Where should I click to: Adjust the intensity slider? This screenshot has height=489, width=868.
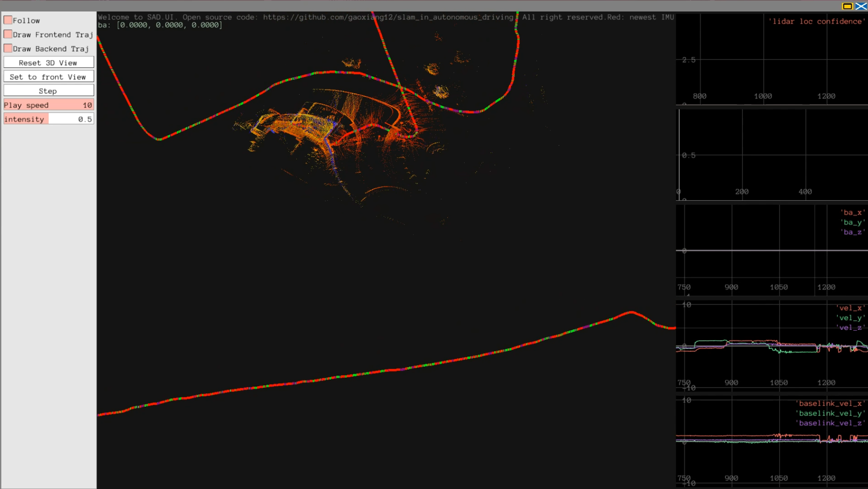[48, 119]
